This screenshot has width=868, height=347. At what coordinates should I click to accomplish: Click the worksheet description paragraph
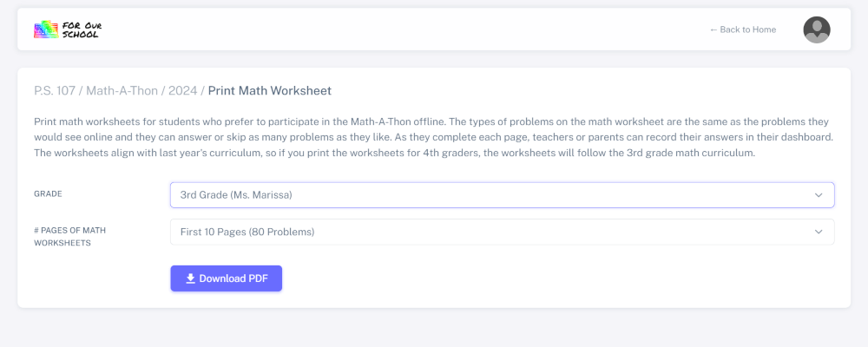434,137
